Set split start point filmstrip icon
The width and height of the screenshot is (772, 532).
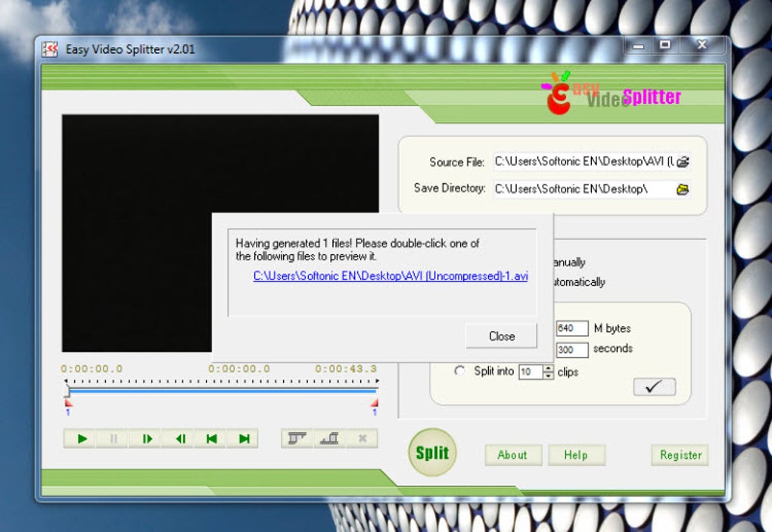pyautogui.click(x=297, y=438)
